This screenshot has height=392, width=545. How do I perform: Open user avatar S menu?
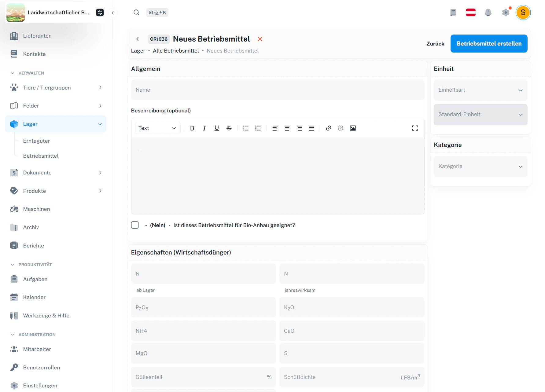click(x=523, y=13)
